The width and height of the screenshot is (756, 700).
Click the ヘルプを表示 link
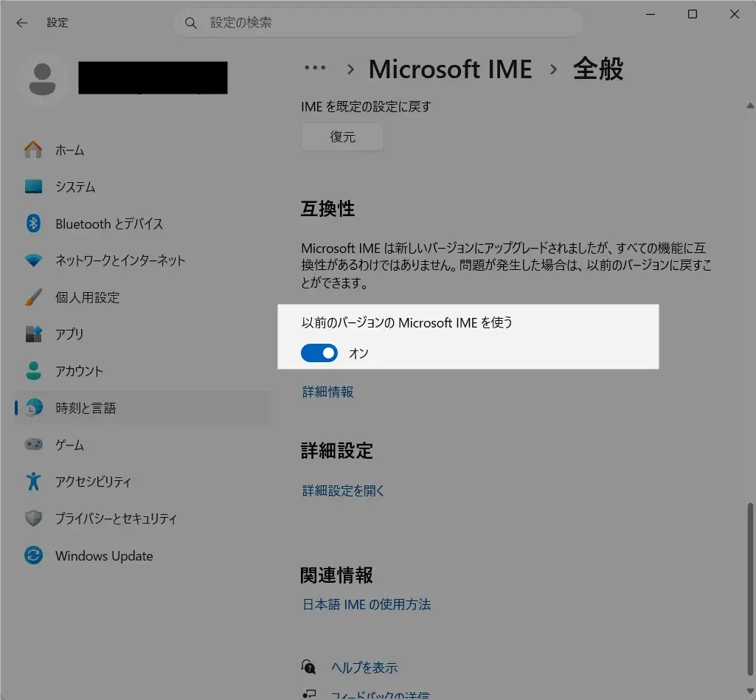pos(364,668)
